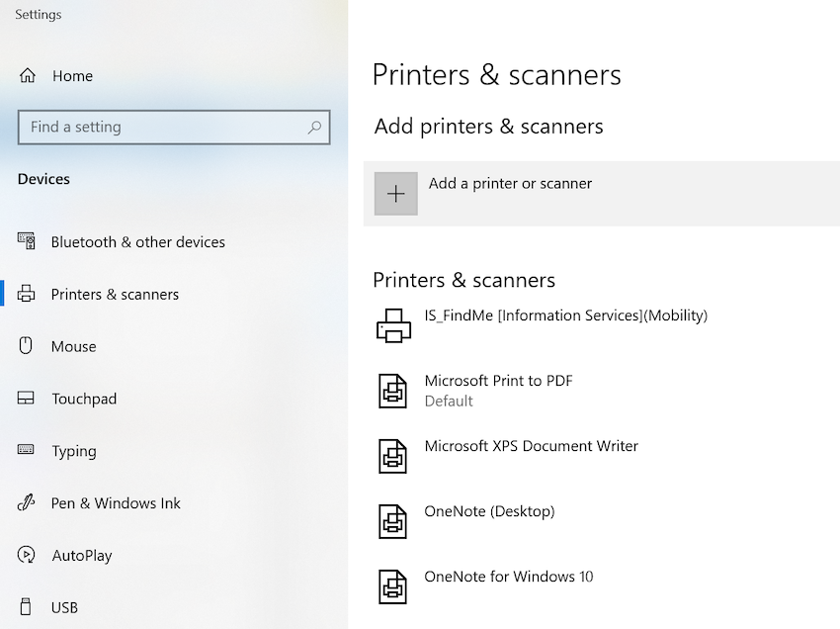This screenshot has width=840, height=629.
Task: Select Microsoft Print to PDF printer
Action: pos(498,381)
